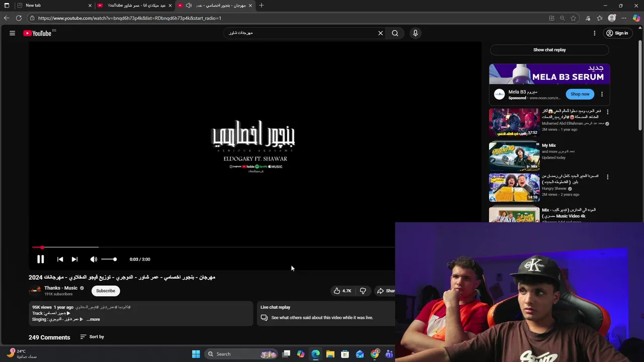Mute the video with the speaker icon
This screenshot has height=362, width=644.
[94, 259]
